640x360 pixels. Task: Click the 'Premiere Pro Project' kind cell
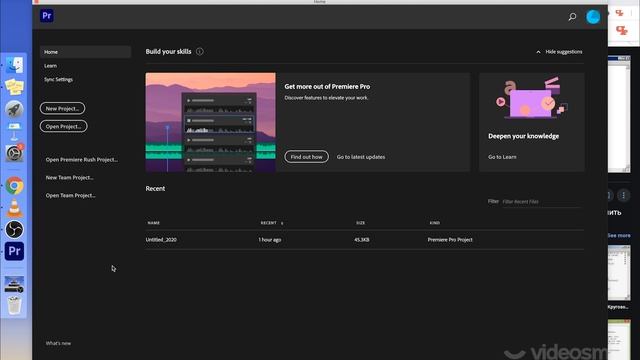point(450,240)
